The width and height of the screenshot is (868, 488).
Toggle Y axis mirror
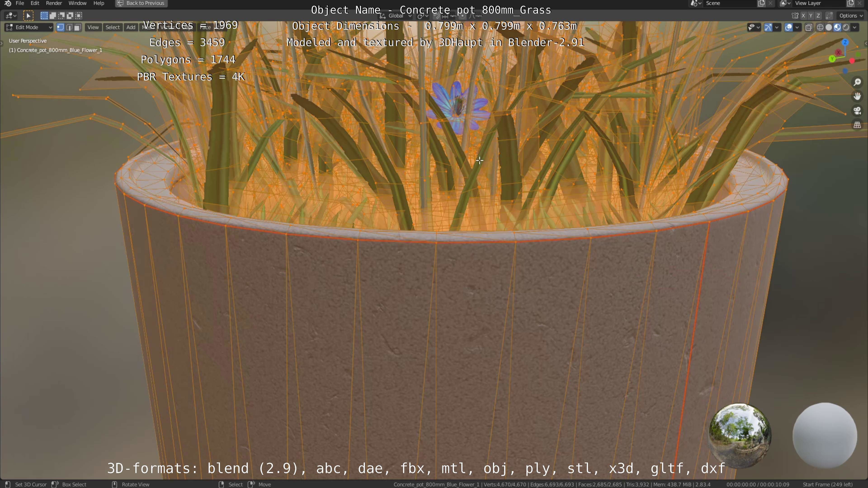(x=811, y=16)
